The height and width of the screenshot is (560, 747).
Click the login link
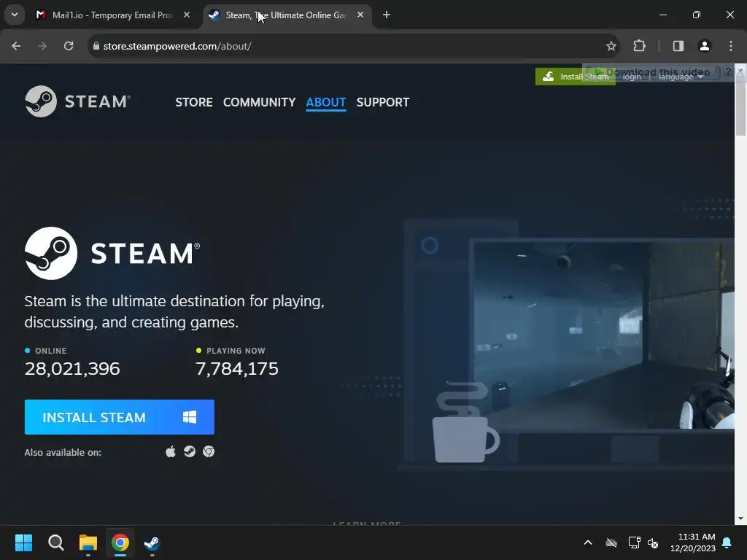point(632,77)
